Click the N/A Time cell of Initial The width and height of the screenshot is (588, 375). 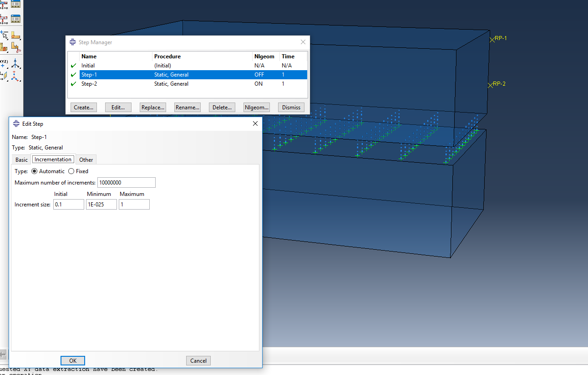point(287,66)
